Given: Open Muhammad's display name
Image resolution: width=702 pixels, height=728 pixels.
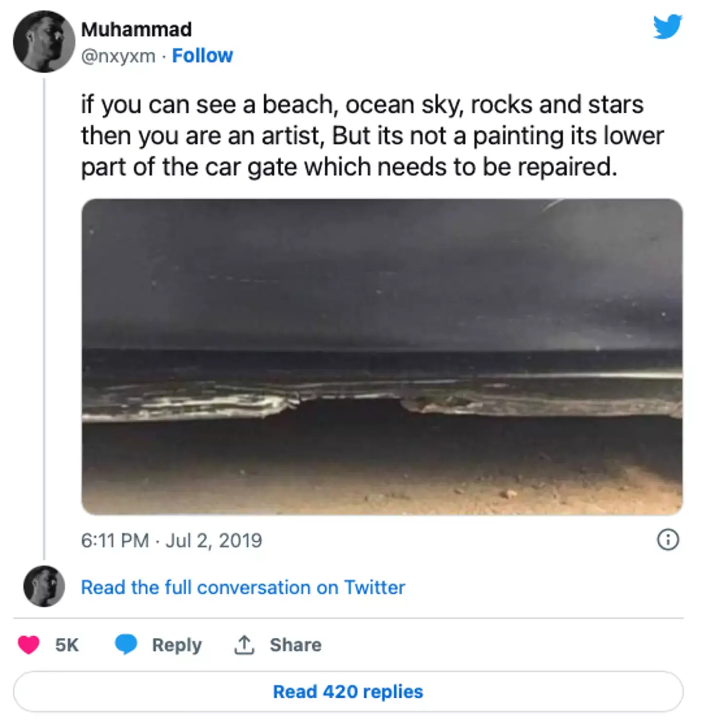Looking at the screenshot, I should pyautogui.click(x=136, y=28).
